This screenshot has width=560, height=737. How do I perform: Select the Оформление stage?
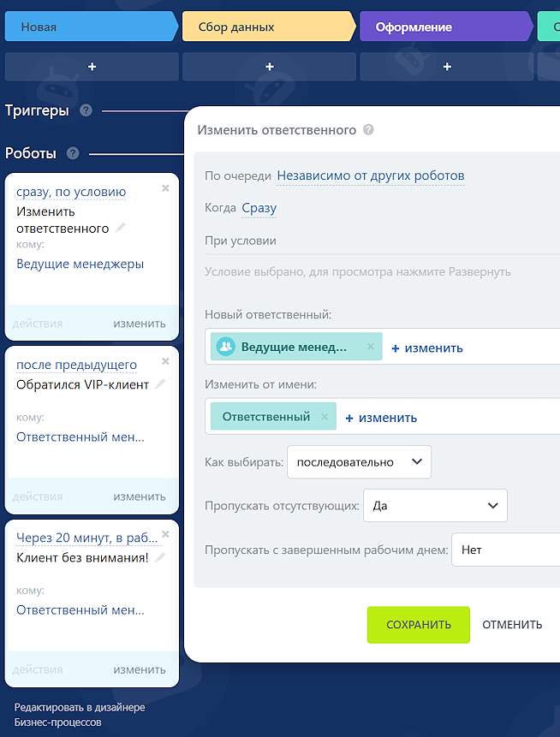[x=447, y=27]
